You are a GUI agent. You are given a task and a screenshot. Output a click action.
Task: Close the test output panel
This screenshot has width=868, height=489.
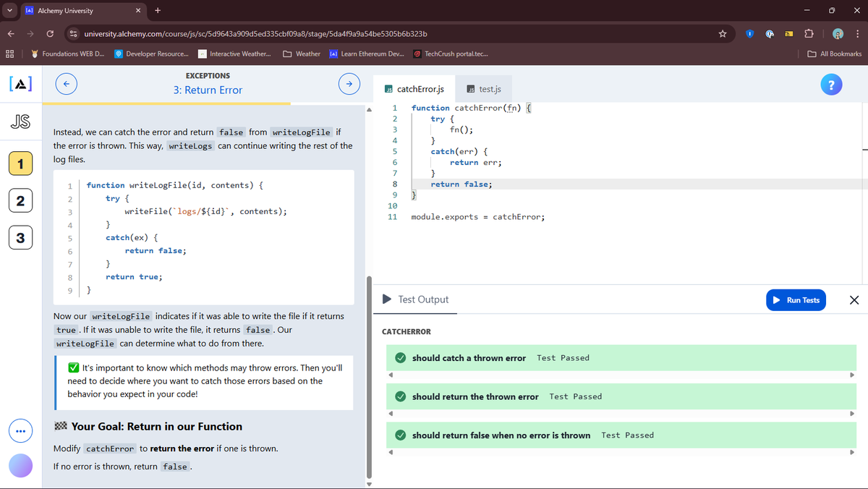point(854,300)
